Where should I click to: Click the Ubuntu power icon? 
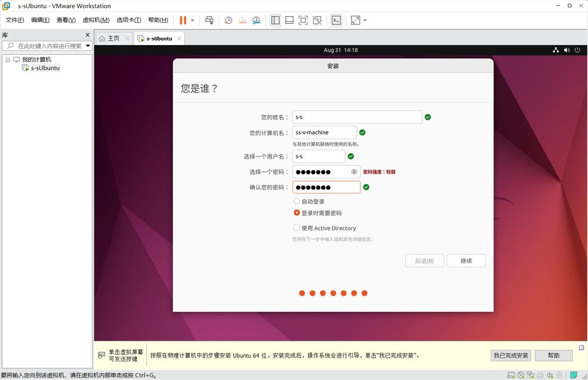(577, 50)
